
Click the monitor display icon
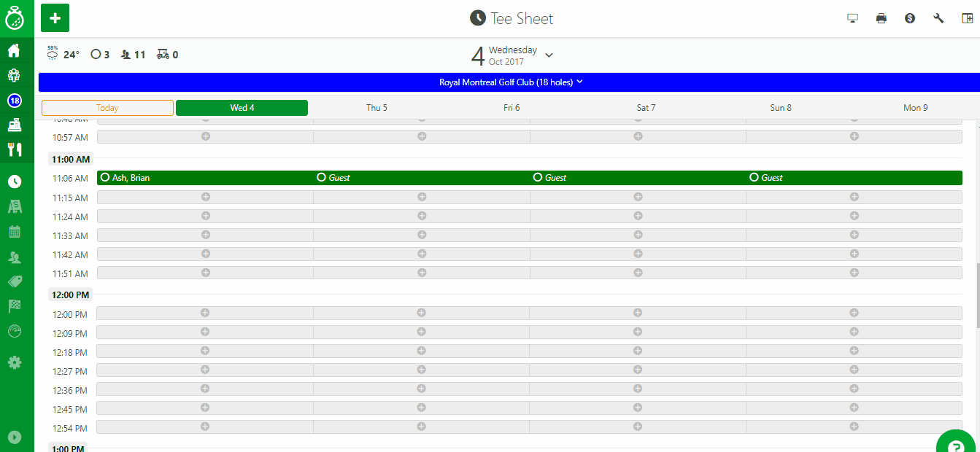pyautogui.click(x=852, y=18)
